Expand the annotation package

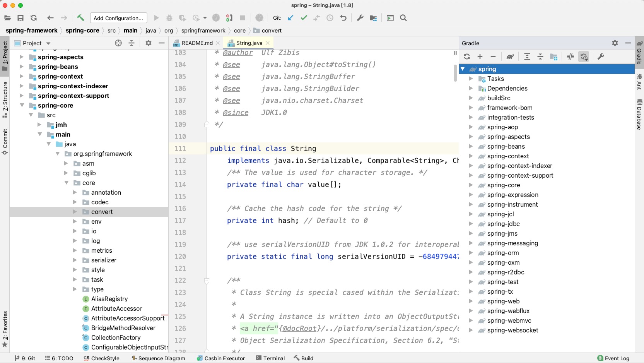[75, 192]
